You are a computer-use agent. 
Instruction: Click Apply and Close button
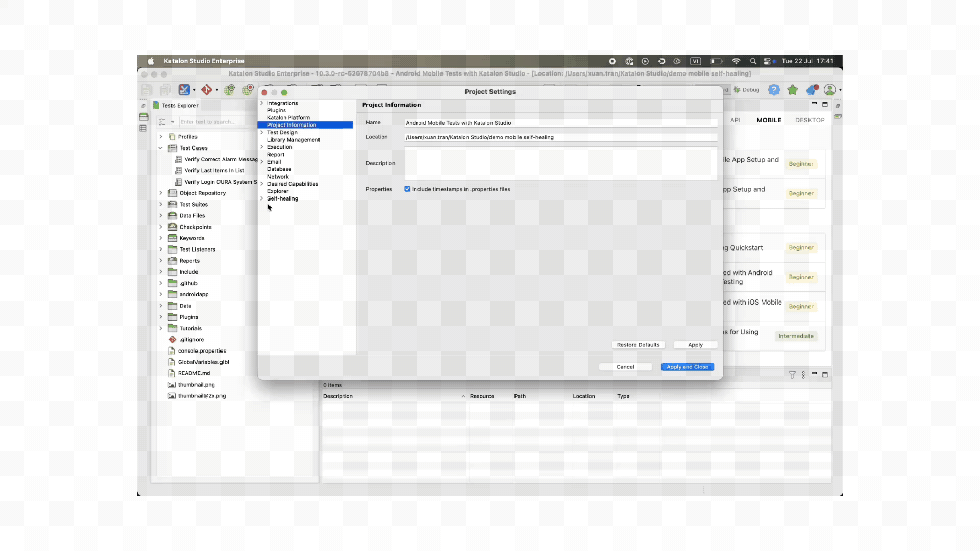click(688, 367)
